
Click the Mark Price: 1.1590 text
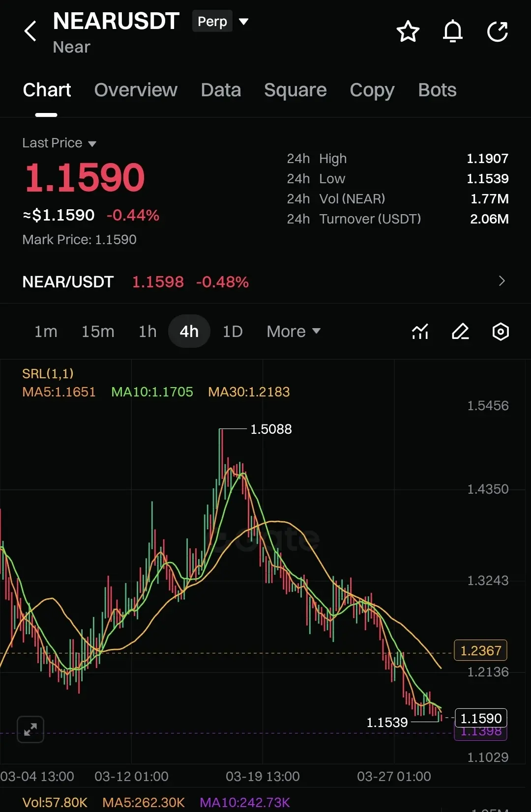(x=79, y=240)
